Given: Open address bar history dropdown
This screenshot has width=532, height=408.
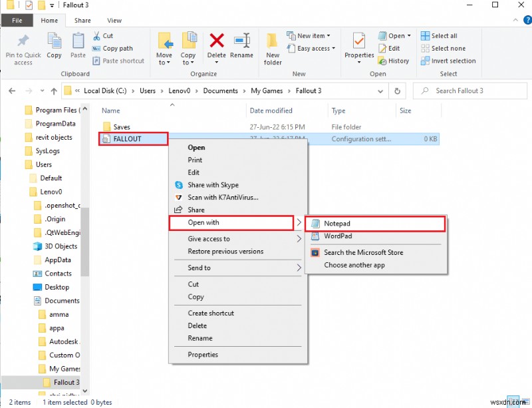Looking at the screenshot, I should point(380,91).
